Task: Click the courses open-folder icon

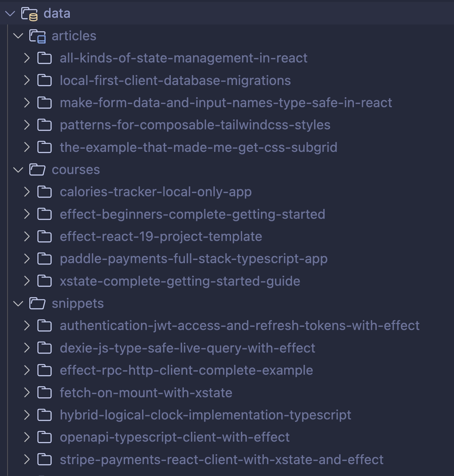Action: pyautogui.click(x=37, y=170)
